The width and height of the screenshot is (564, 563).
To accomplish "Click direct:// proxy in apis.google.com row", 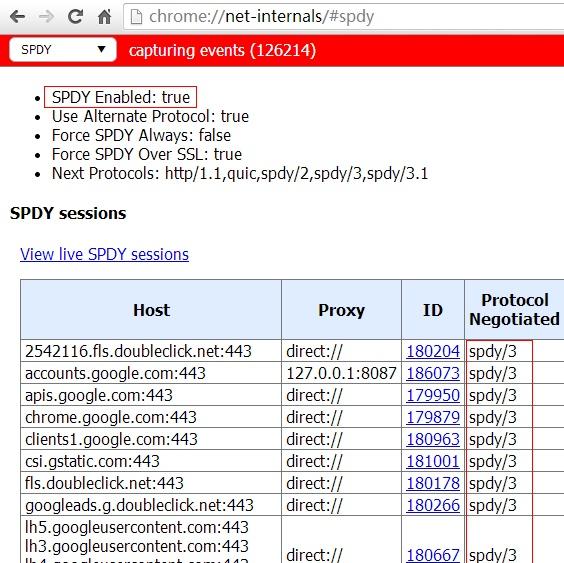I will [314, 395].
